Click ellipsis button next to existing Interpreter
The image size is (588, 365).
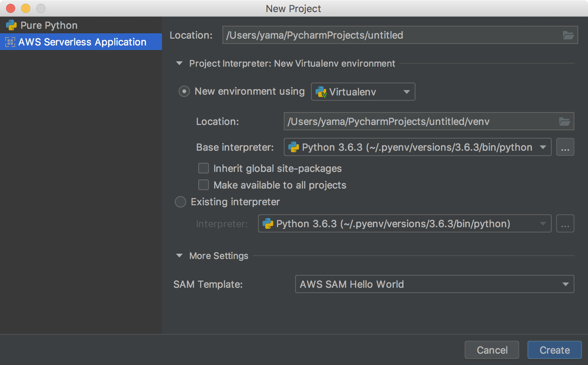tap(565, 223)
